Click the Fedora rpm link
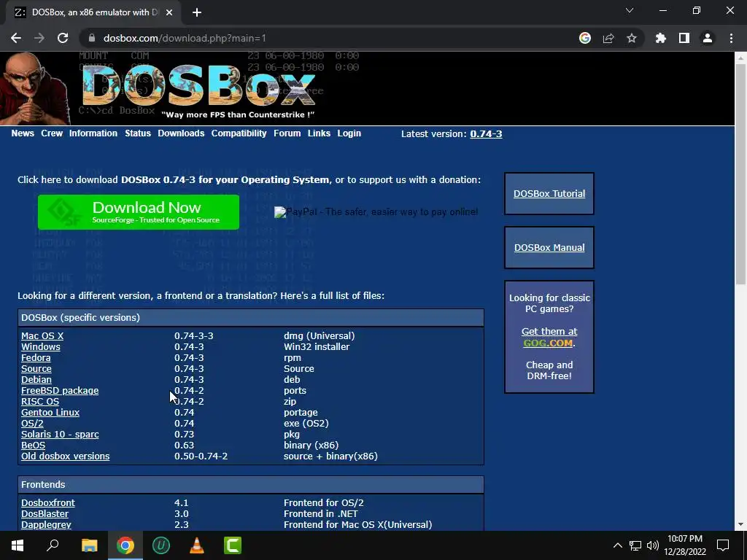747x560 pixels. click(36, 357)
